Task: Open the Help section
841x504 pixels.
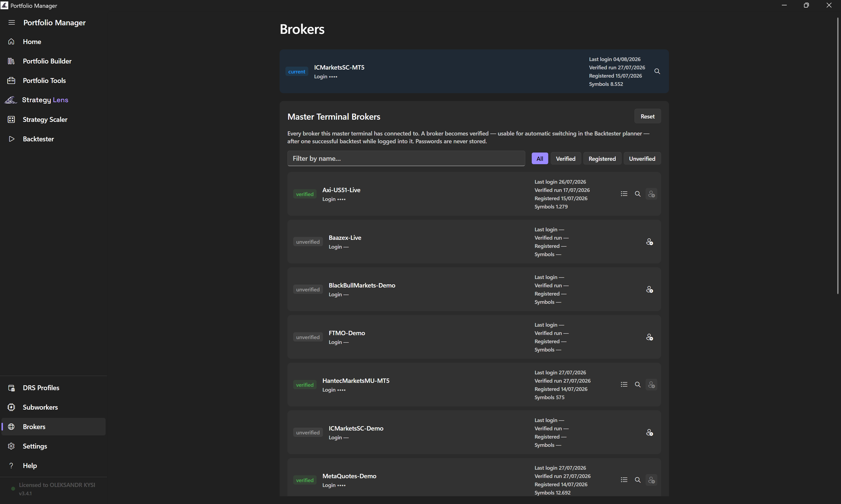Action: [x=29, y=466]
